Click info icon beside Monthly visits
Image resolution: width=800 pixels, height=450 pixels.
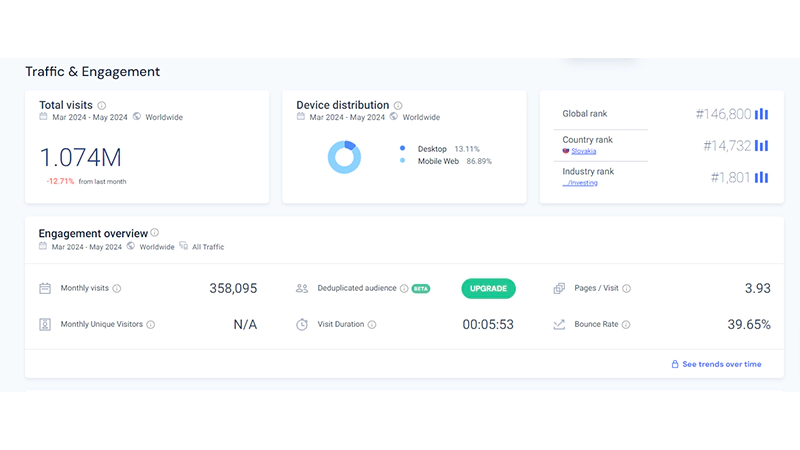[117, 289]
